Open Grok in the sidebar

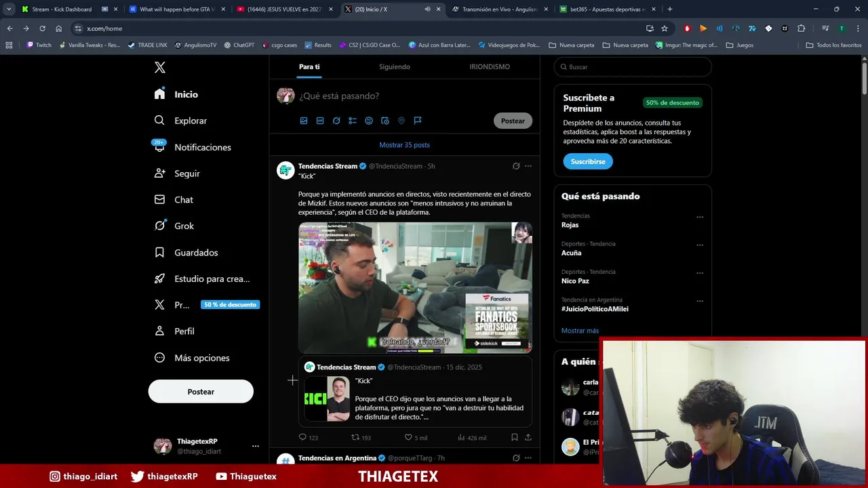click(x=174, y=226)
